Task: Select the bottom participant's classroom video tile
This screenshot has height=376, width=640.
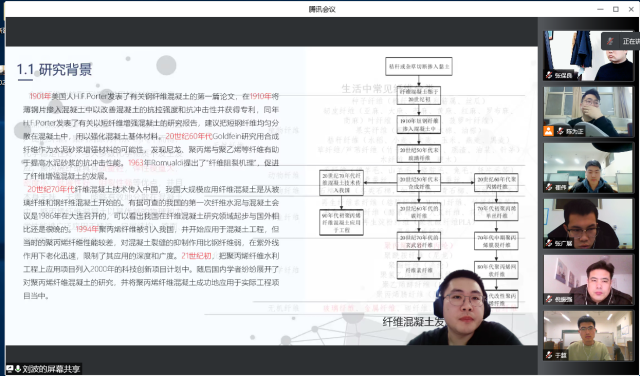Action: [589, 336]
